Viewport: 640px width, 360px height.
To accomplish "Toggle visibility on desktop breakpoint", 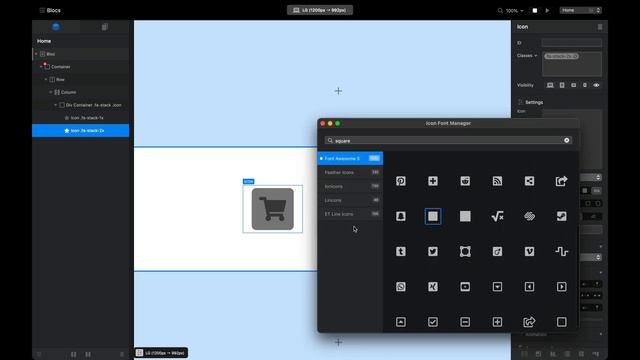I will click(x=550, y=85).
